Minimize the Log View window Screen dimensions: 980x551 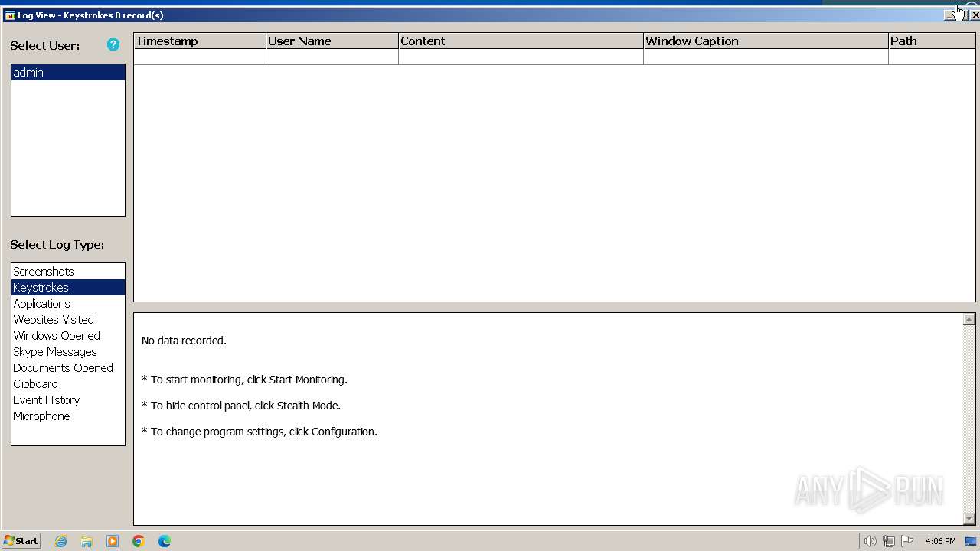[950, 15]
